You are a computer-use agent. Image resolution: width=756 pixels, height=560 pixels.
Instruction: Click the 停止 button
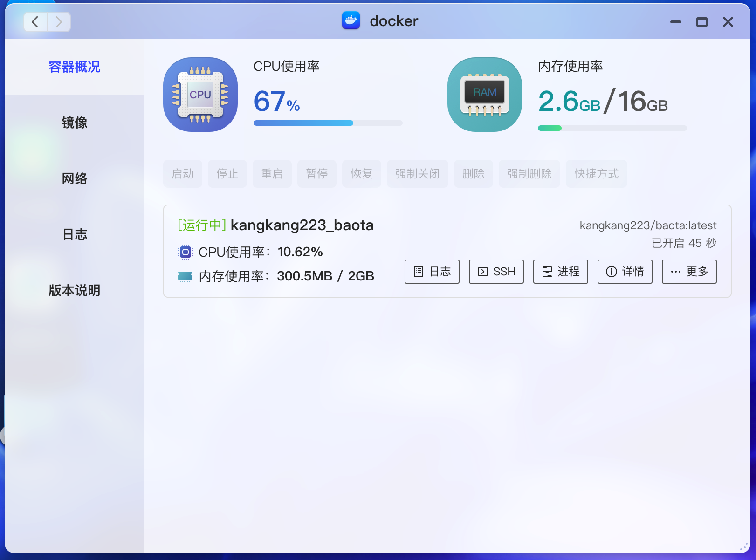click(227, 174)
